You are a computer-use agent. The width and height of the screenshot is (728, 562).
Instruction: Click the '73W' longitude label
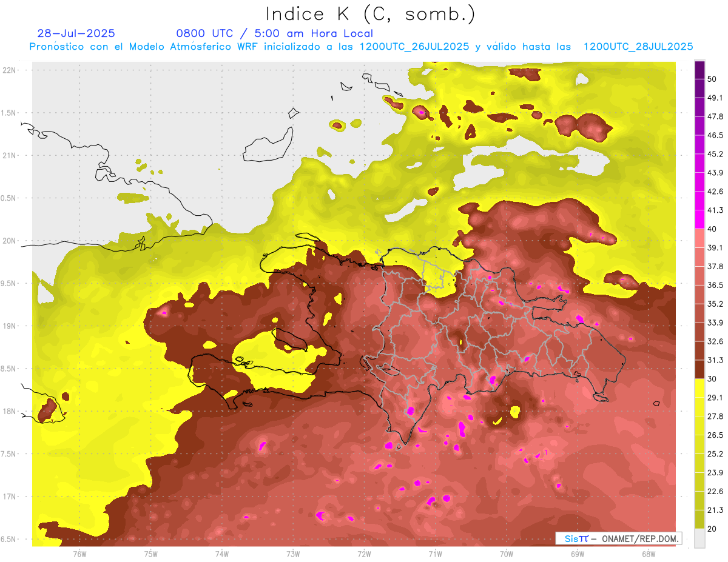click(293, 554)
